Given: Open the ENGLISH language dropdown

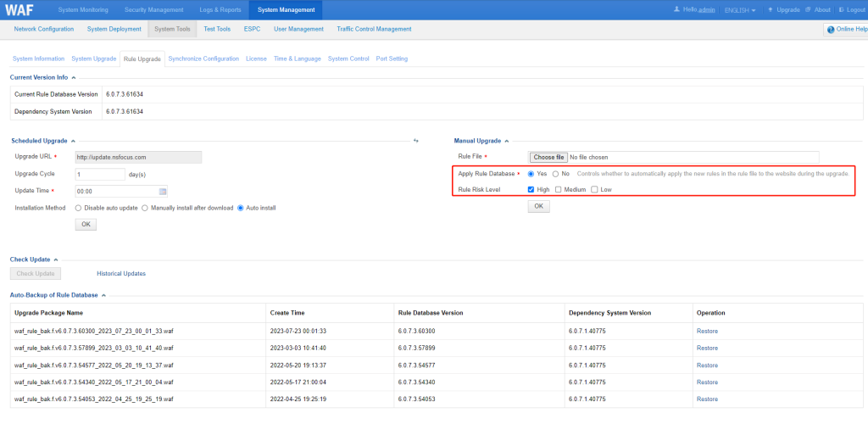Looking at the screenshot, I should pyautogui.click(x=740, y=10).
